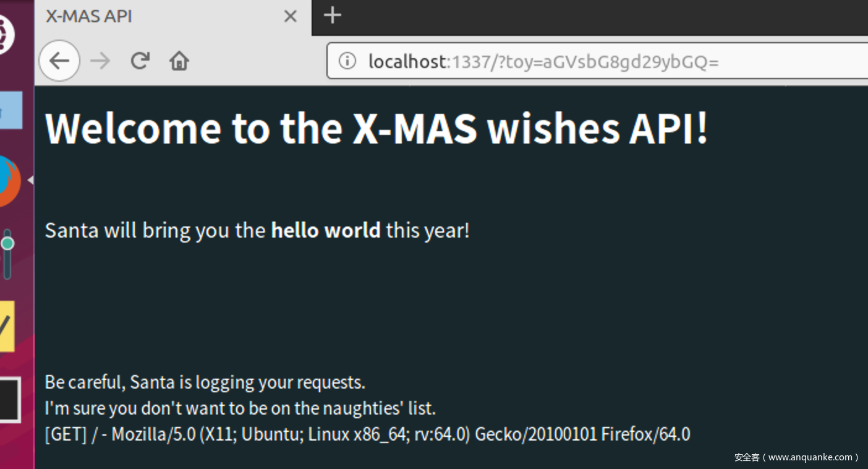This screenshot has width=868, height=469.
Task: Open a new browser tab
Action: pos(333,15)
